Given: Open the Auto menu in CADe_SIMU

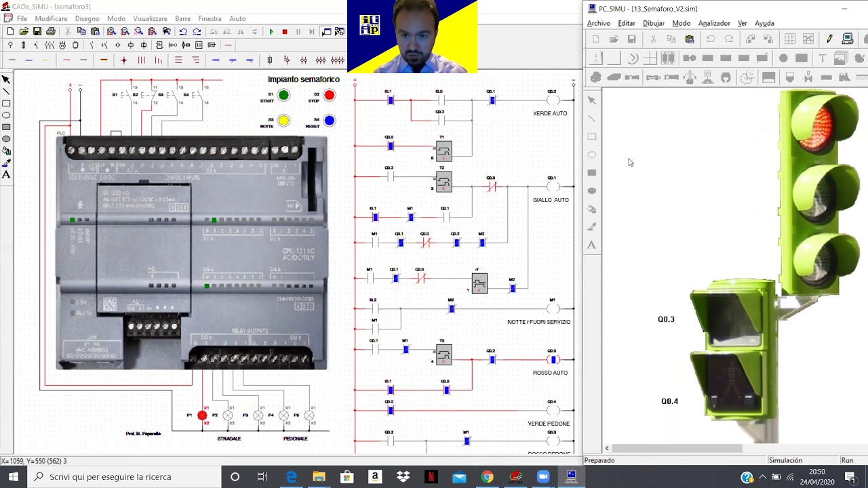Looking at the screenshot, I should coord(237,19).
